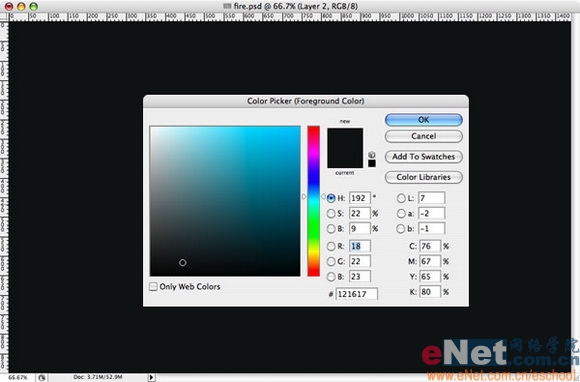580x382 pixels.
Task: Select the S saturation radio button
Action: coord(331,213)
